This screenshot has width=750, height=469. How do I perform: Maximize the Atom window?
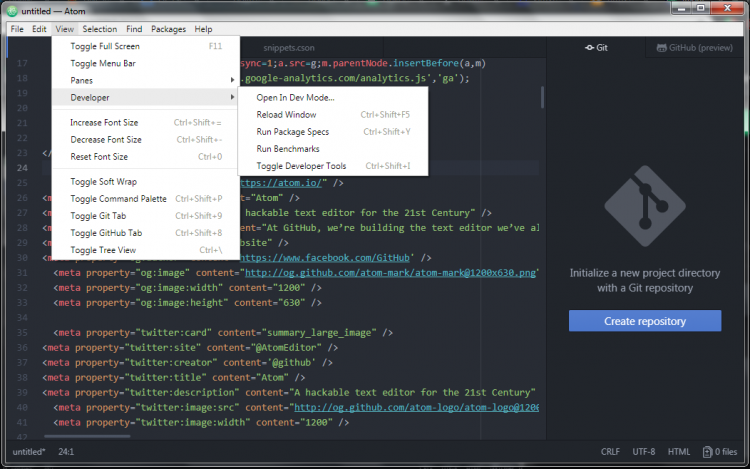[701, 8]
